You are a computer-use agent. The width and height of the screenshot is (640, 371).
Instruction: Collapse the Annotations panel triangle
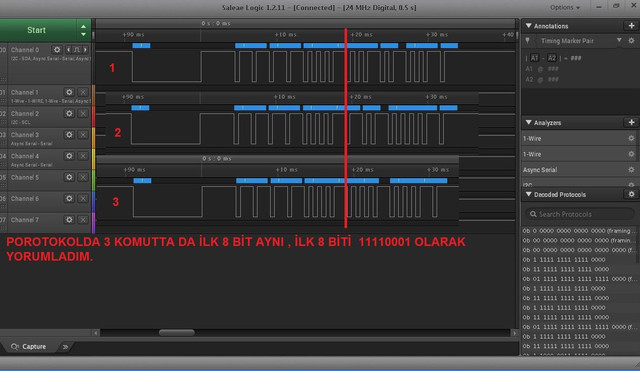tap(529, 26)
